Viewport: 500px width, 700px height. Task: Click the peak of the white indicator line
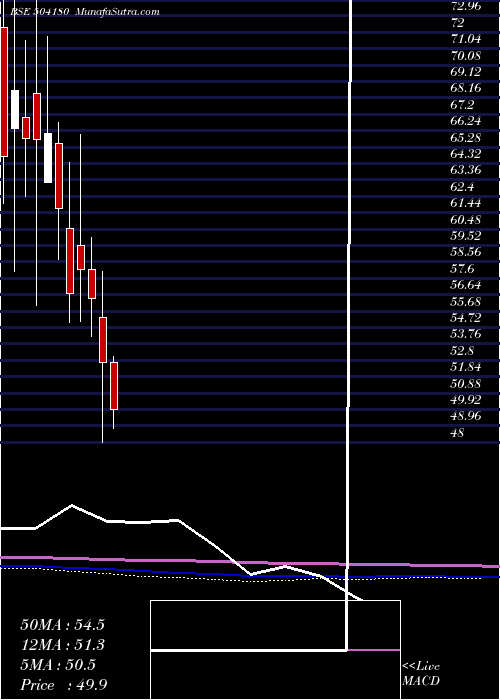pyautogui.click(x=71, y=505)
